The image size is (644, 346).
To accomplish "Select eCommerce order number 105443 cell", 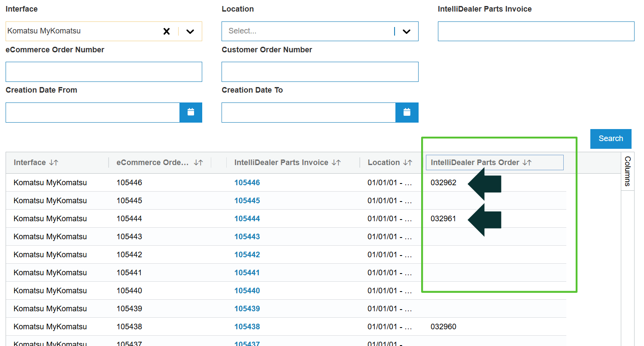I will coord(129,237).
